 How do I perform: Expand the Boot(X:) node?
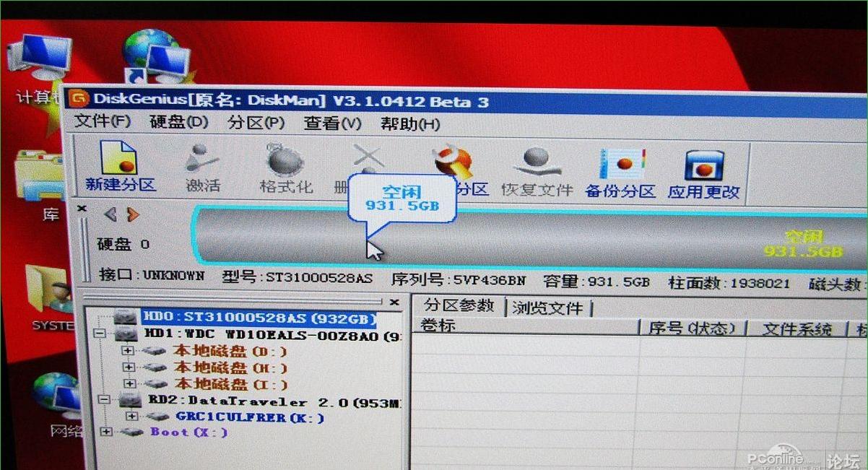click(x=106, y=432)
